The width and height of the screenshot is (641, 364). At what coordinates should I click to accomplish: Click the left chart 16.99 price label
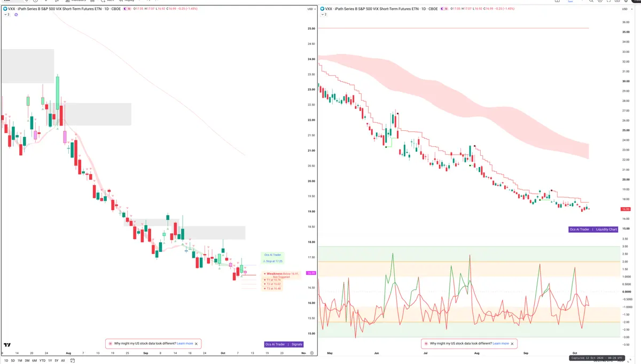310,273
